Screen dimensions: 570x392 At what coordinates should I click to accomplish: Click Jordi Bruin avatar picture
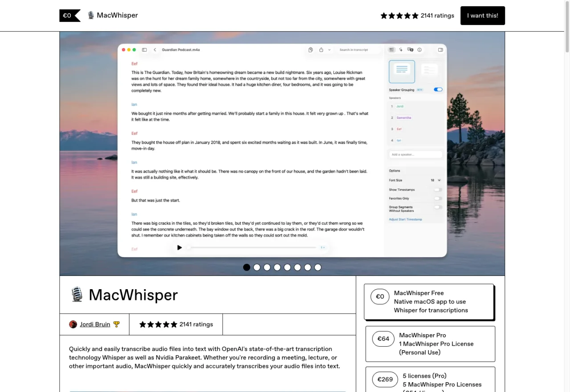coord(73,324)
